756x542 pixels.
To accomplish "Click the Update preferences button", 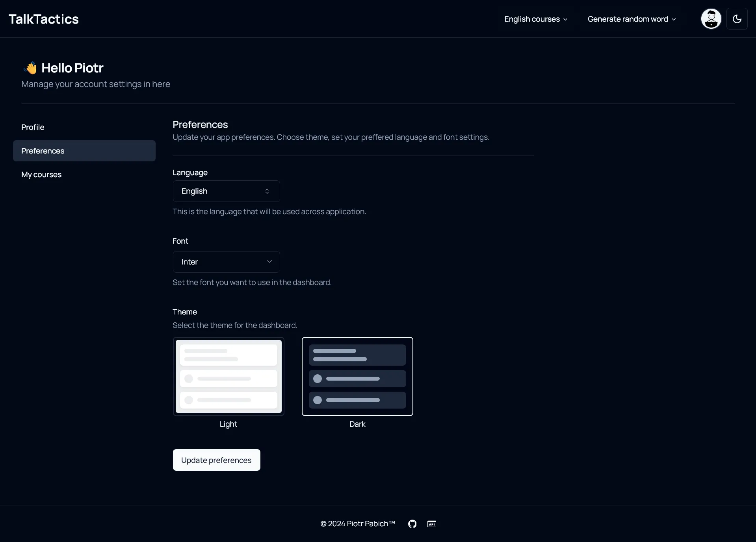I will click(x=216, y=460).
